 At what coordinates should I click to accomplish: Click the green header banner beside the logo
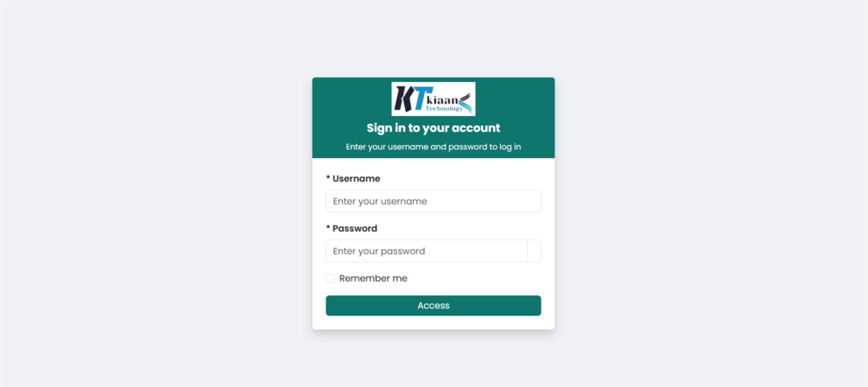[x=515, y=98]
